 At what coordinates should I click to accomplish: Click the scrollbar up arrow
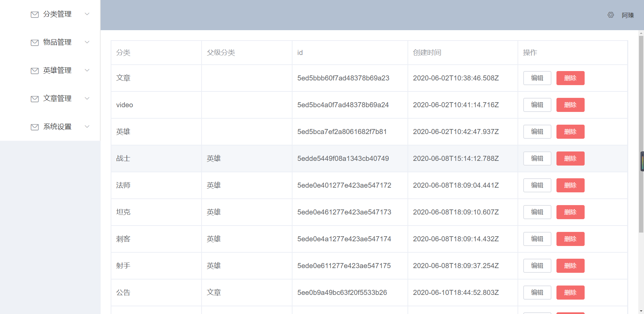click(641, 33)
